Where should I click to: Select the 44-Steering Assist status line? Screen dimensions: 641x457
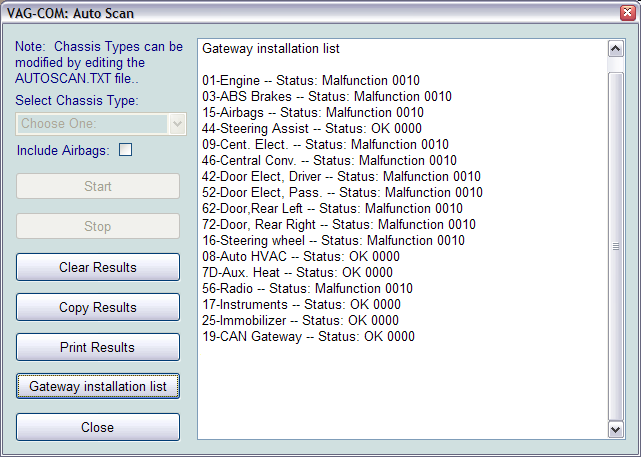(x=311, y=129)
